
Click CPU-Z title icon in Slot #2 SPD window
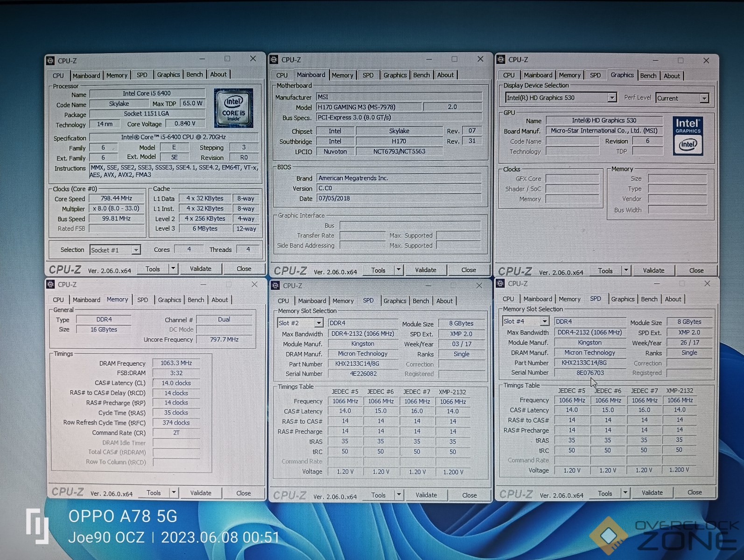click(275, 285)
